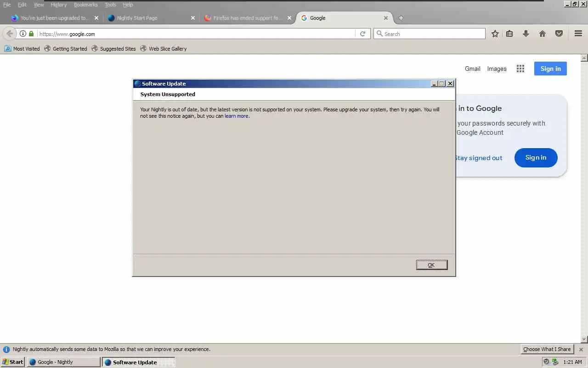This screenshot has width=588, height=368.
Task: Open Getting Started bookmark
Action: pyautogui.click(x=65, y=48)
